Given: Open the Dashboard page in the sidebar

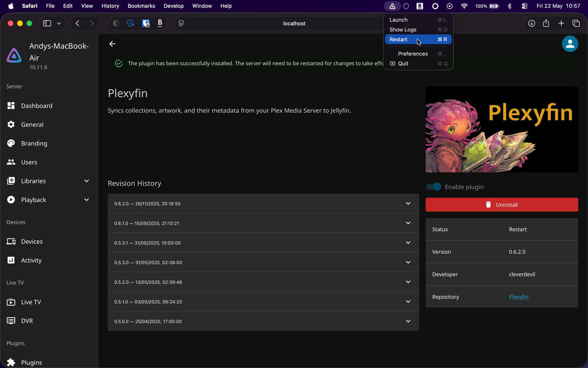Looking at the screenshot, I should click(37, 106).
